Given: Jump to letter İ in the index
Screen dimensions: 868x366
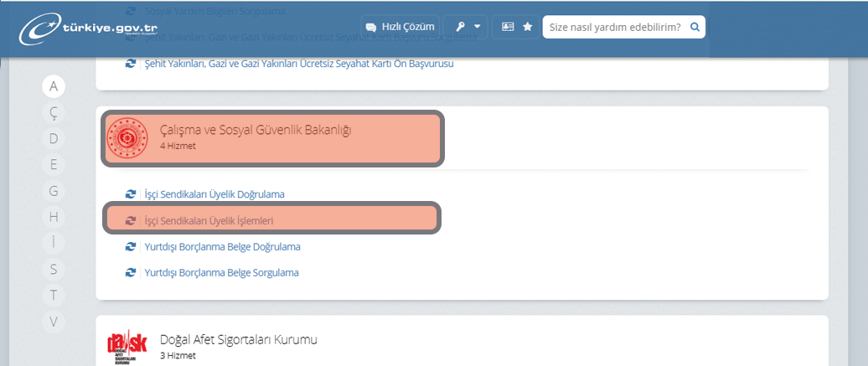Looking at the screenshot, I should point(54,243).
